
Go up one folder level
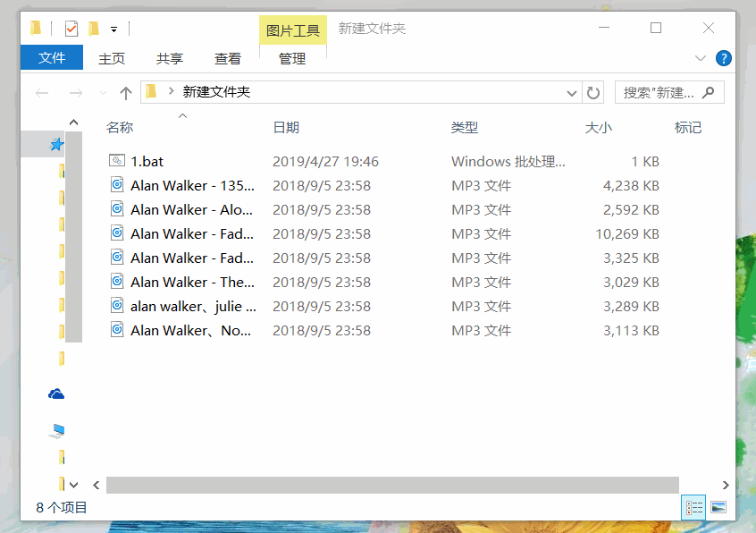[x=126, y=93]
